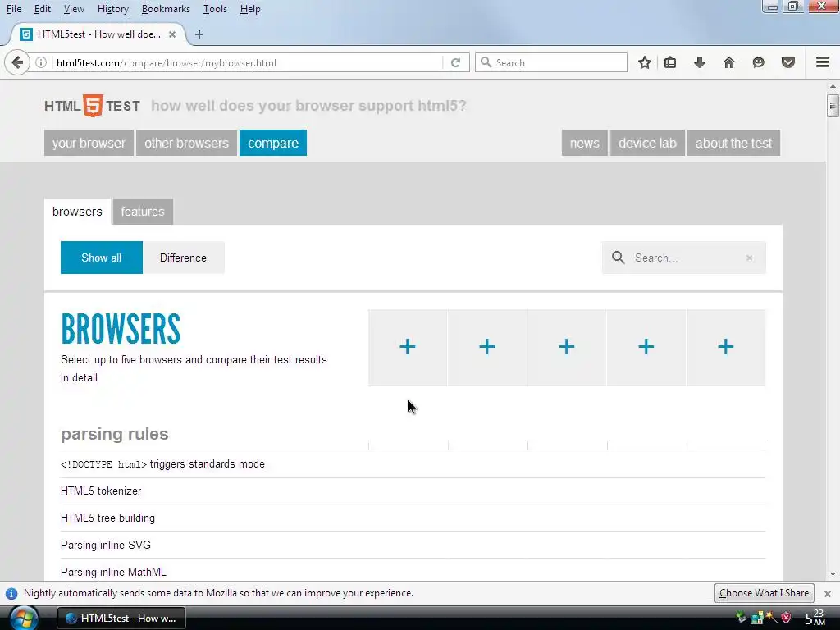
Task: Click the scrollbar down arrow
Action: click(832, 574)
